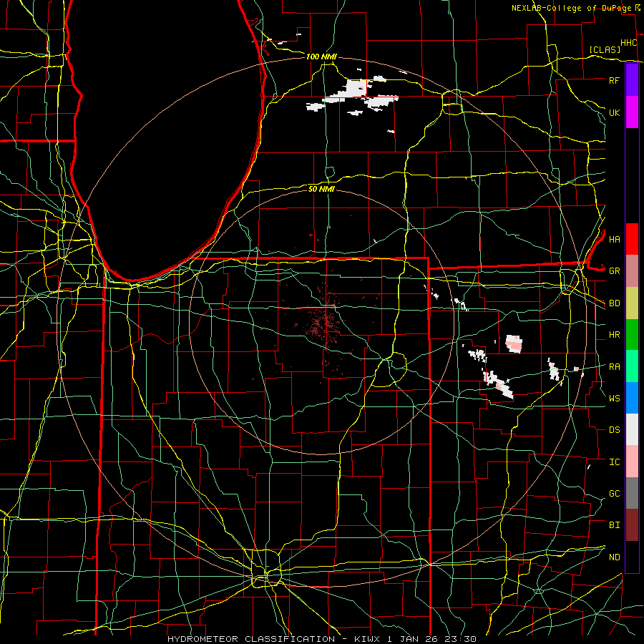Click the DS white legend swatch
The image size is (644, 644).
[632, 429]
